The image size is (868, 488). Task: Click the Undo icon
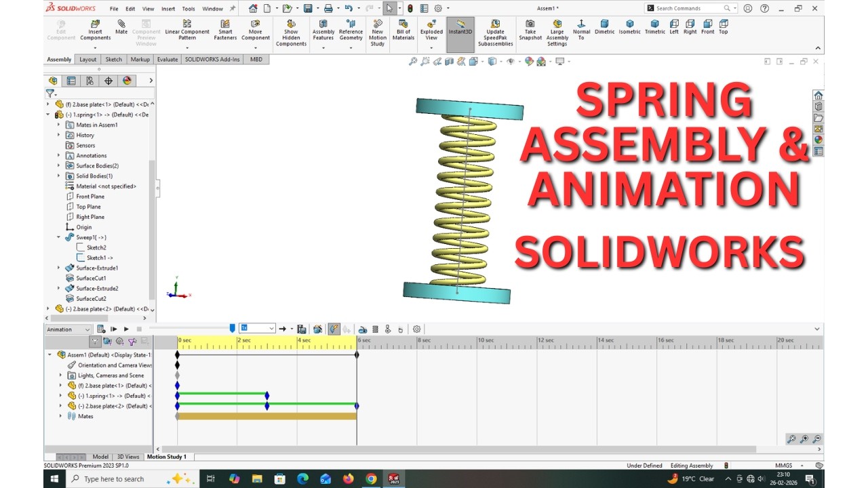349,8
